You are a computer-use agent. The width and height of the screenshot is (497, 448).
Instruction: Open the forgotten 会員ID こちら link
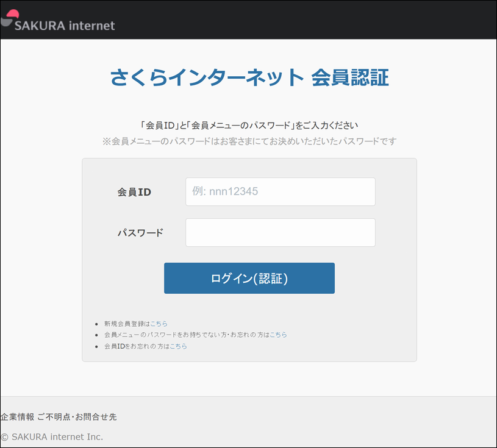178,346
